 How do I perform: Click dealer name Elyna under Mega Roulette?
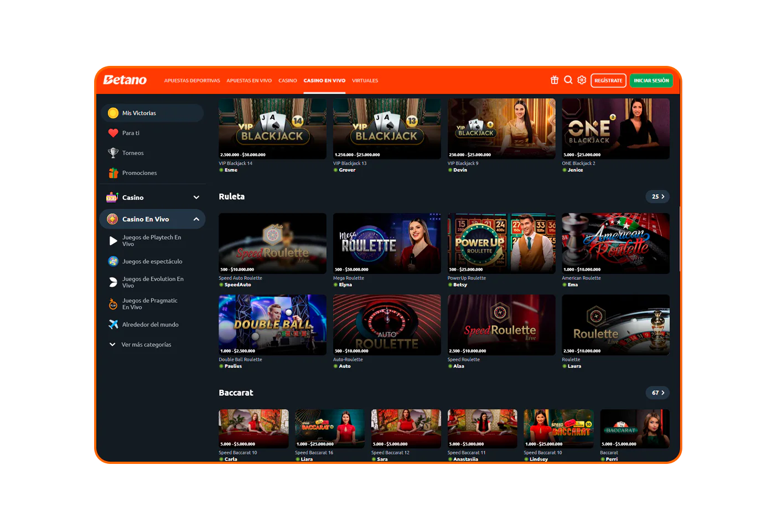click(345, 285)
